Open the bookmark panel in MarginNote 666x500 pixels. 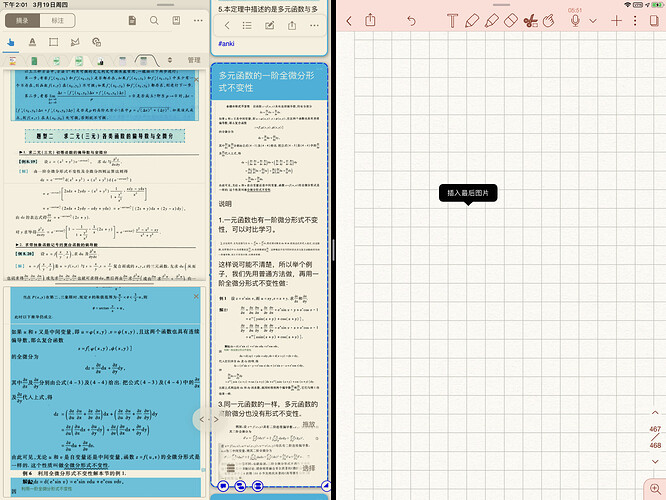click(176, 20)
